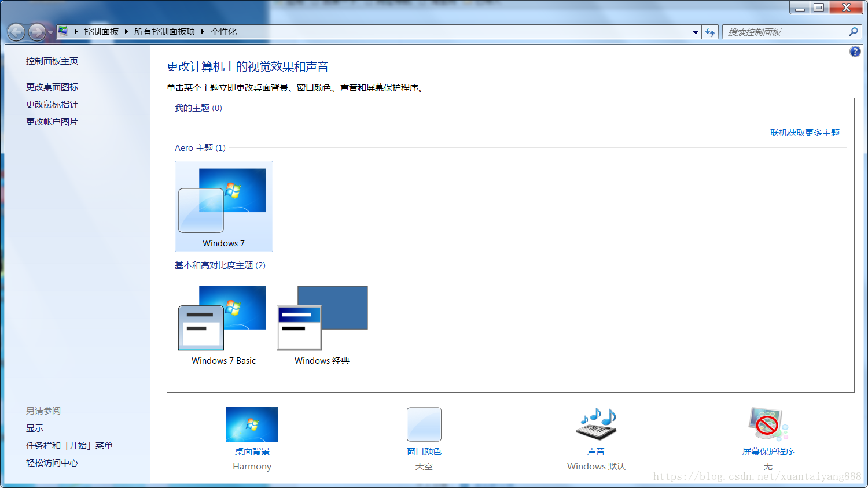Screen dimensions: 868x488
Task: Open 更改帐户图片 link
Action: click(x=52, y=121)
